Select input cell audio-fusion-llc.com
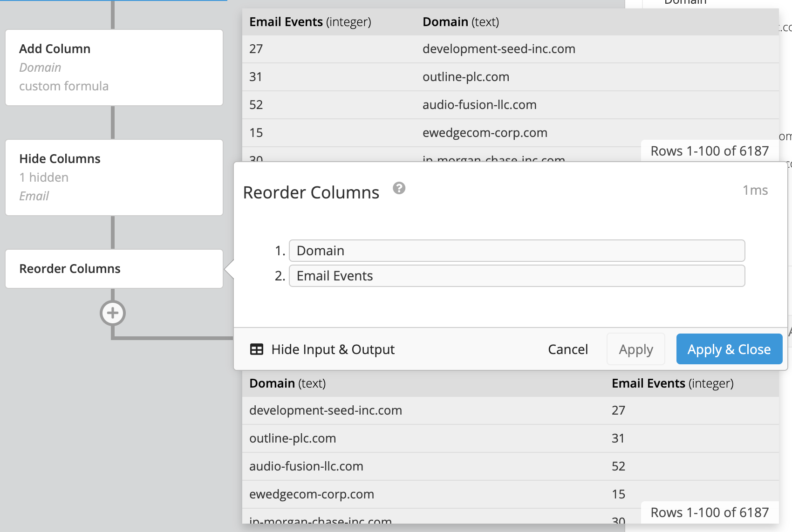This screenshot has height=532, width=792. [x=479, y=105]
